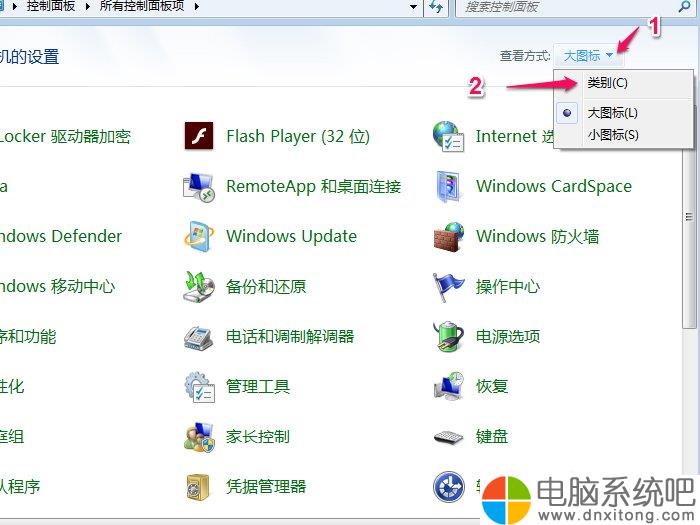Screen dimensions: 700x525
Task: Open the 管理工具 link
Action: [x=258, y=386]
